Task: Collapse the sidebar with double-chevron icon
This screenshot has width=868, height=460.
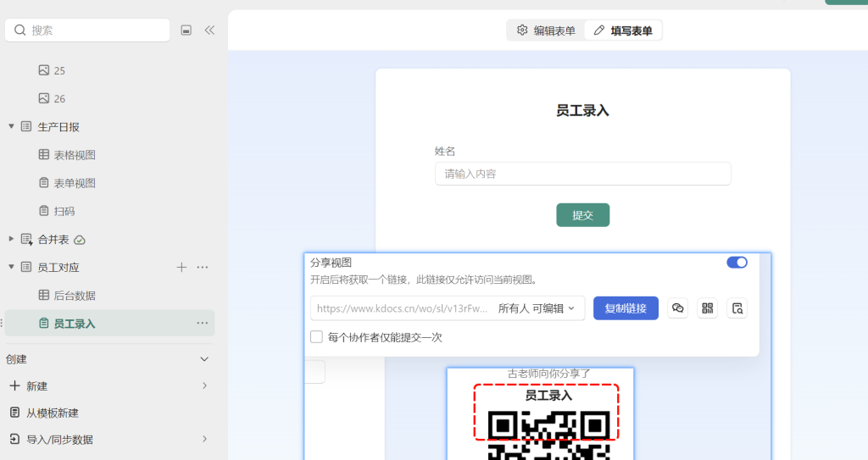Action: 209,30
